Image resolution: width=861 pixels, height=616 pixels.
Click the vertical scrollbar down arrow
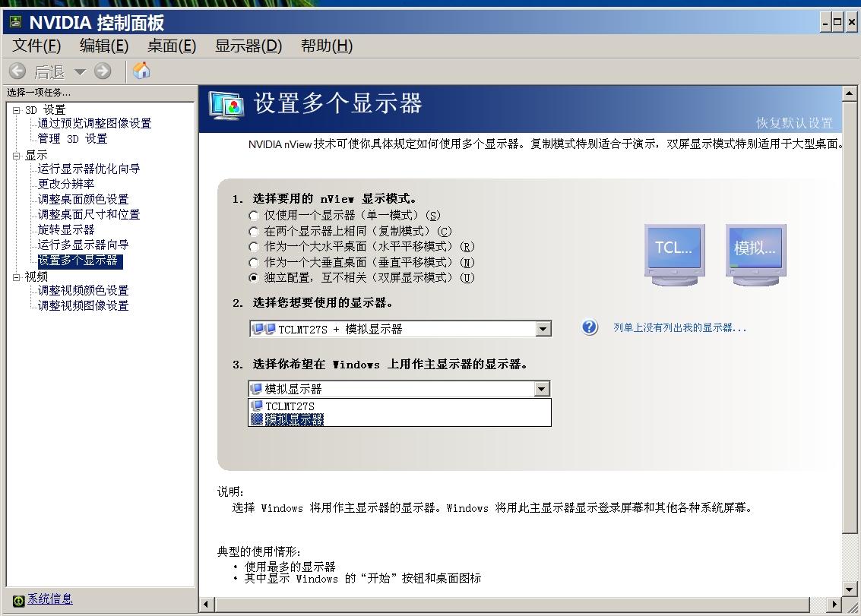pyautogui.click(x=849, y=589)
